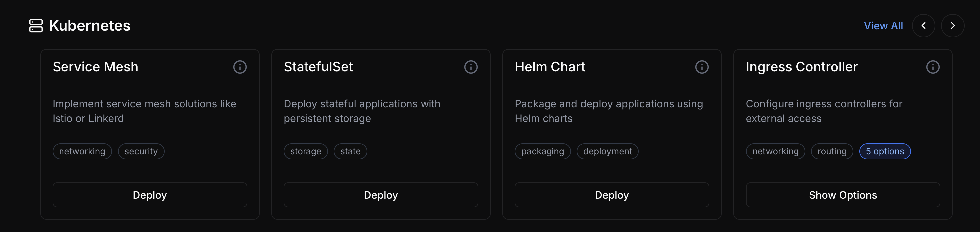Select the packaging tag on Helm Chart
Screen dimensions: 980x232
pos(543,151)
